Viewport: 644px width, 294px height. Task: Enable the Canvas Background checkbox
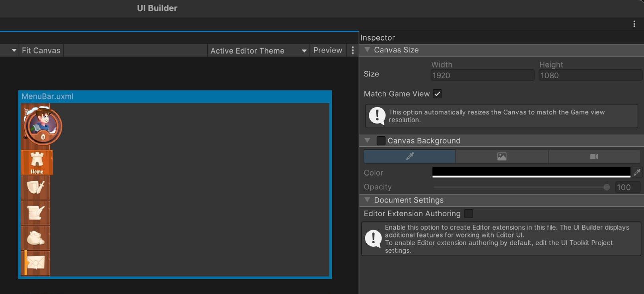(381, 141)
